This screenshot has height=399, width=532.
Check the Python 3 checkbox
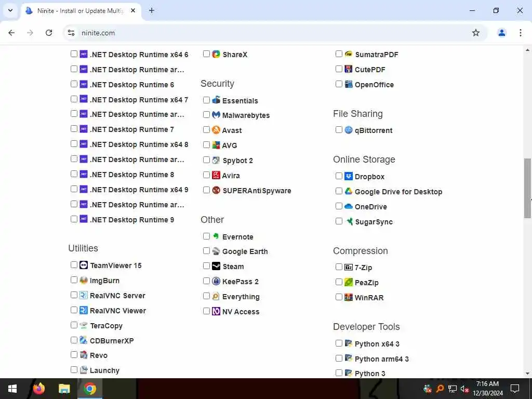coord(339,373)
